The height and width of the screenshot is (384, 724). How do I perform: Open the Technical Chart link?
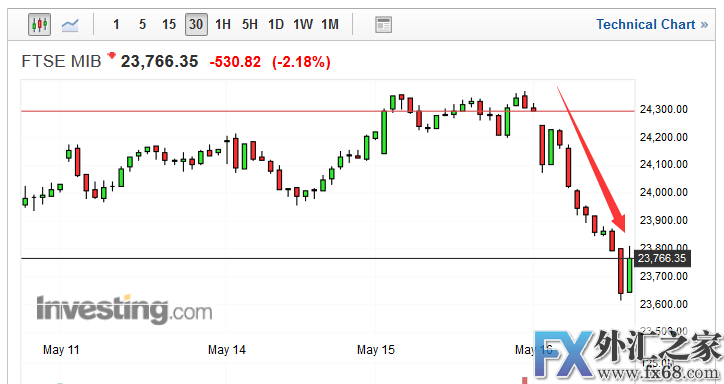point(652,24)
